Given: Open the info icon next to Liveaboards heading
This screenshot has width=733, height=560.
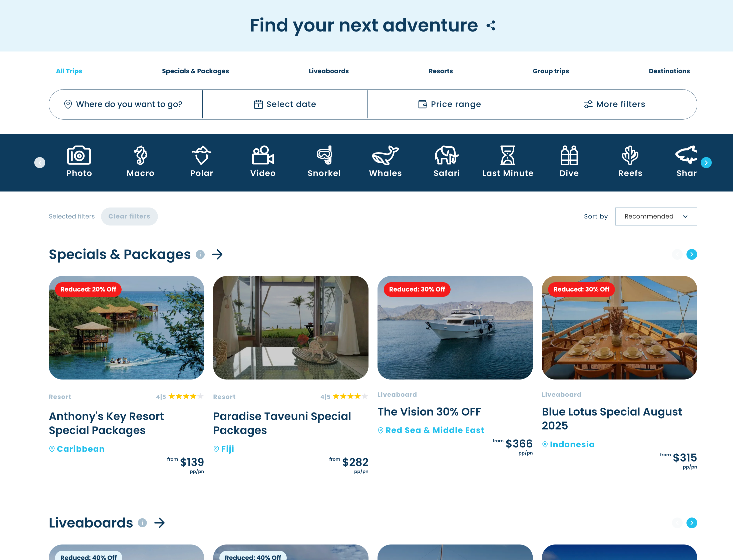Looking at the screenshot, I should 142,523.
